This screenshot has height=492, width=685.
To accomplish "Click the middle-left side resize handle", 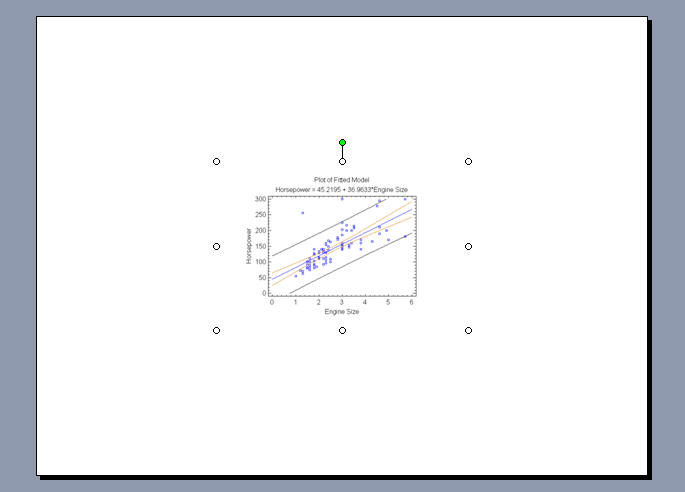I will 216,246.
